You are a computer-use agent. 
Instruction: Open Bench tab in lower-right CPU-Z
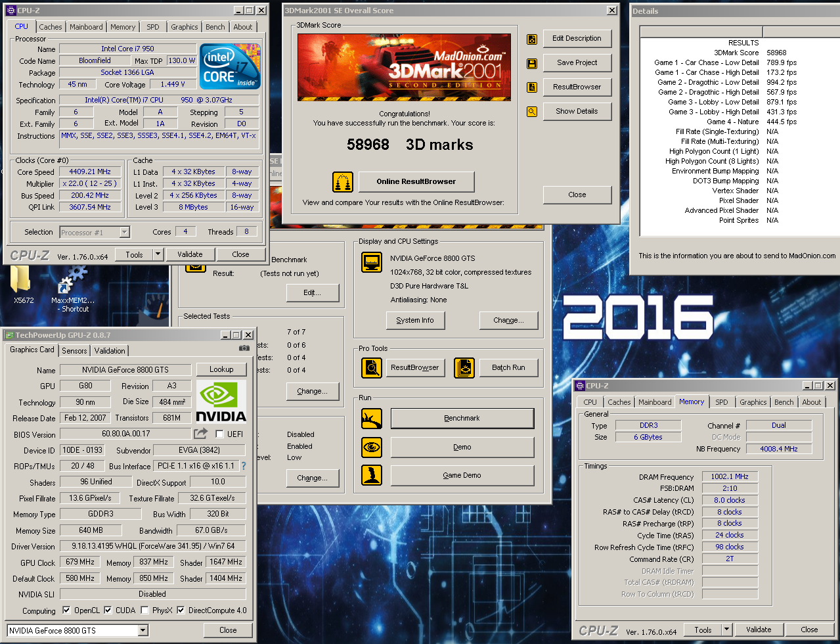tap(784, 402)
